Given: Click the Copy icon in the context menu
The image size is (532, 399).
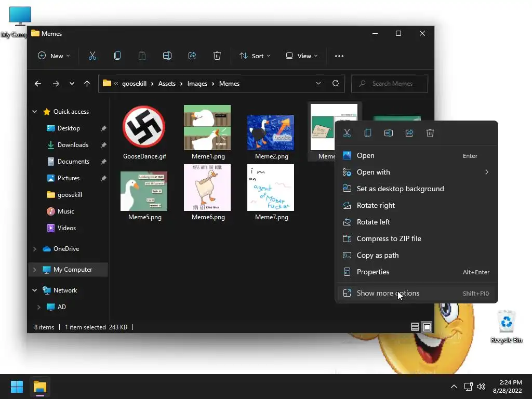Looking at the screenshot, I should point(368,133).
